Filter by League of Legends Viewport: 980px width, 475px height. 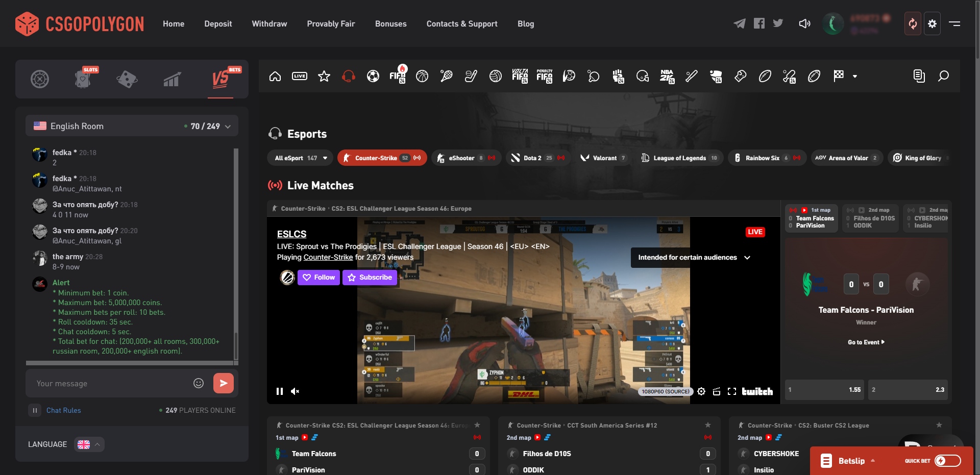point(679,158)
